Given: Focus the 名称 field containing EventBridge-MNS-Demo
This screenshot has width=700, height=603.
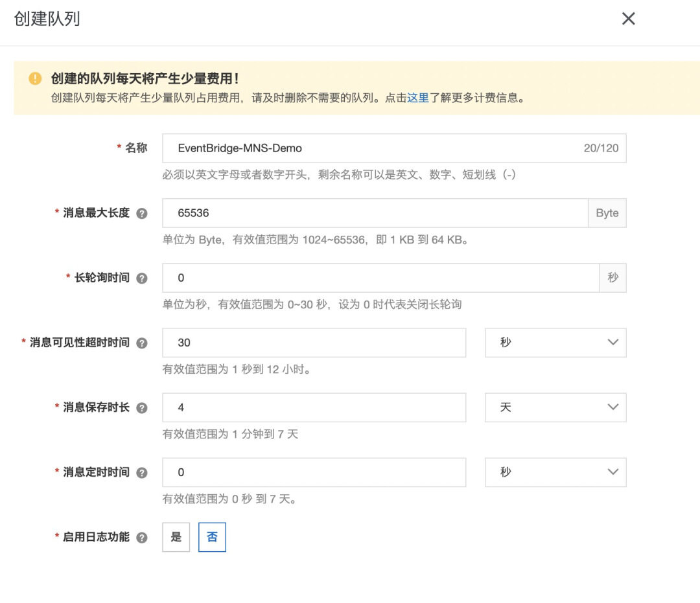Looking at the screenshot, I should pos(369,148).
